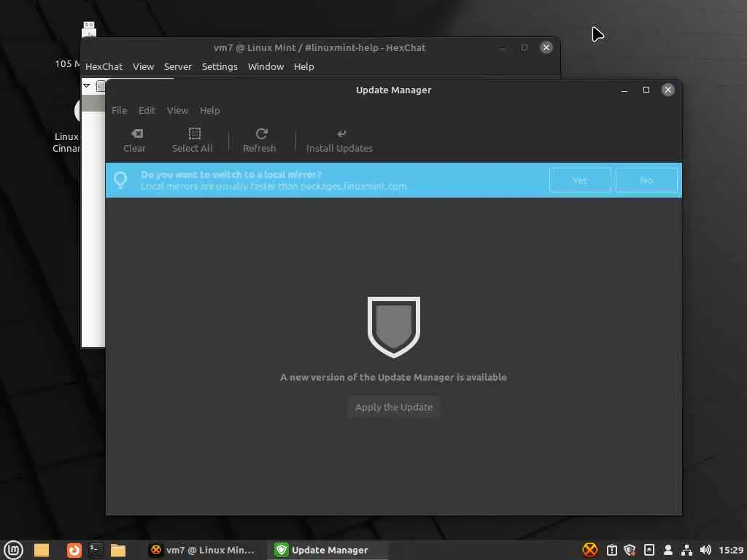Viewport: 747px width, 560px height.
Task: Open the Settings menu in HexChat
Action: (220, 66)
